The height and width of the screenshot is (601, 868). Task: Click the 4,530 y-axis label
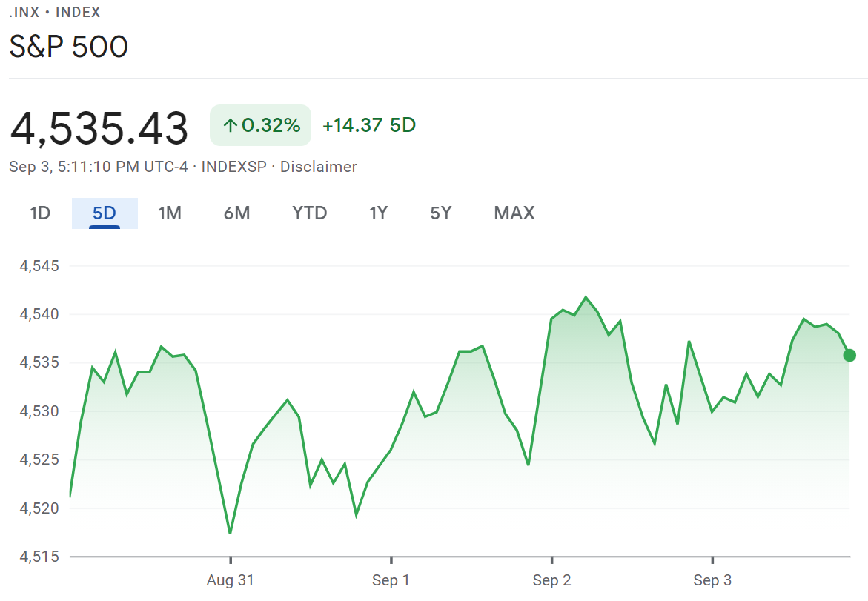(39, 411)
